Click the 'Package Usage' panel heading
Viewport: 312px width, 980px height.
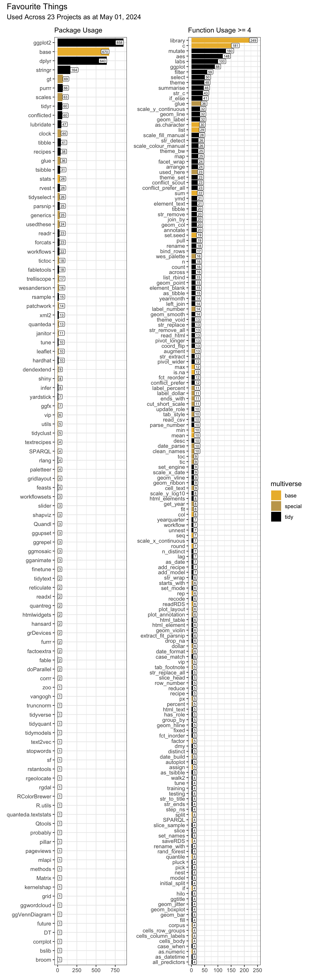point(78,30)
